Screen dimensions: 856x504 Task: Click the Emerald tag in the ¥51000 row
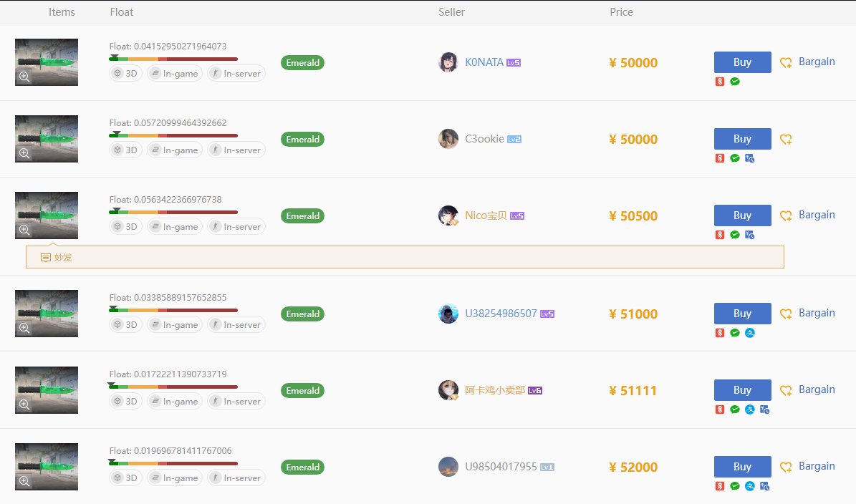click(302, 314)
